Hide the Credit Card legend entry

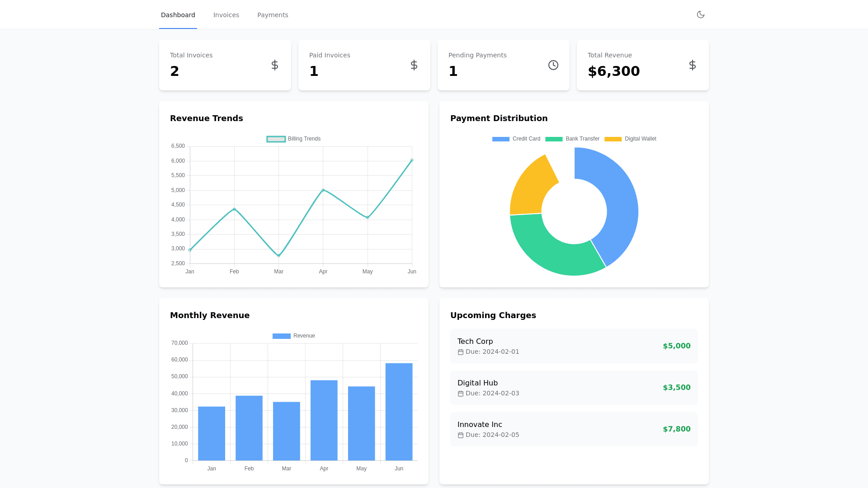pos(516,139)
